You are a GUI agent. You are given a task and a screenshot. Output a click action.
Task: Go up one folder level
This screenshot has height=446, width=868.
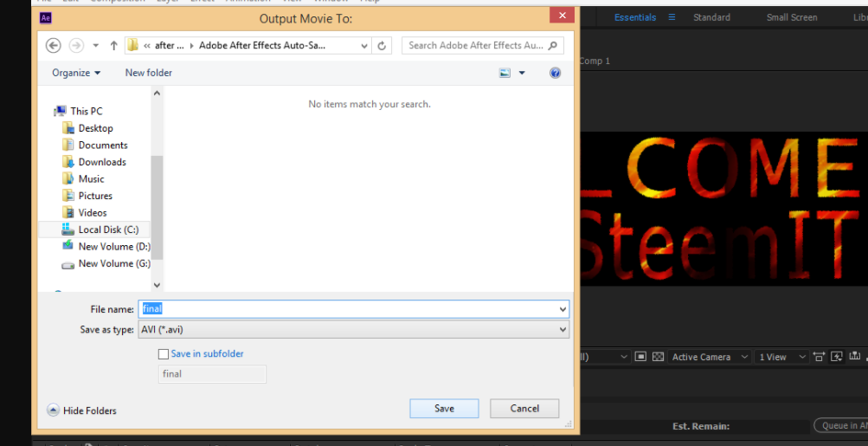coord(113,45)
